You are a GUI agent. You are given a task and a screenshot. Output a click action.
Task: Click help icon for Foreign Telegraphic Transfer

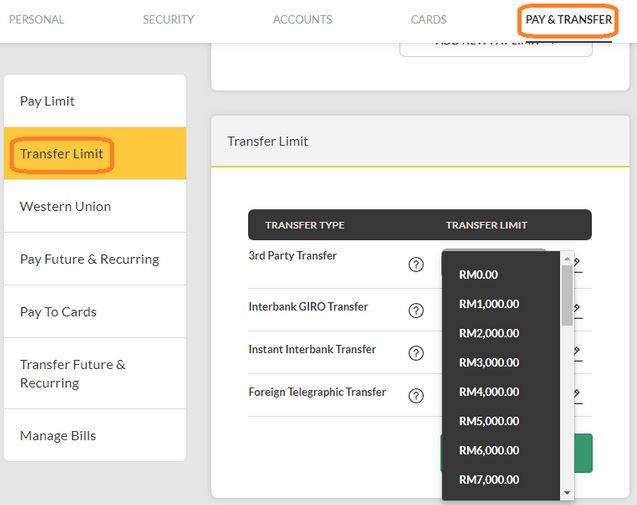[x=416, y=396]
